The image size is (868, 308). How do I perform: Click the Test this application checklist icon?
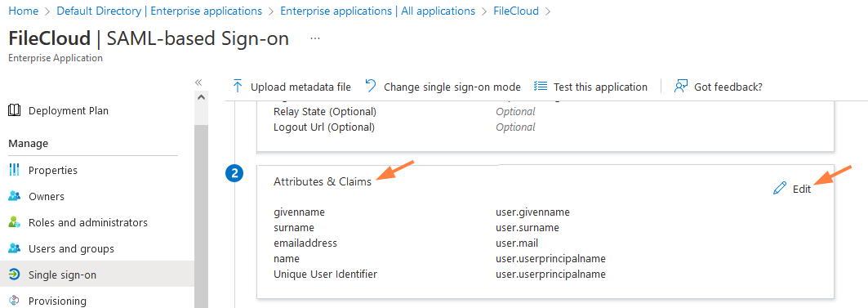[x=541, y=86]
